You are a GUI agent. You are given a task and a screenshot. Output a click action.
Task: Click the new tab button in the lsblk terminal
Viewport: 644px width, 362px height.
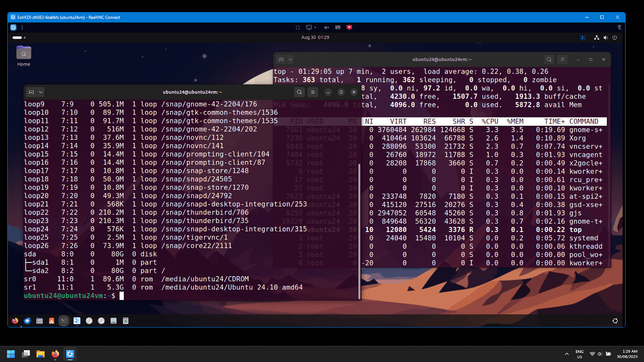[x=31, y=92]
